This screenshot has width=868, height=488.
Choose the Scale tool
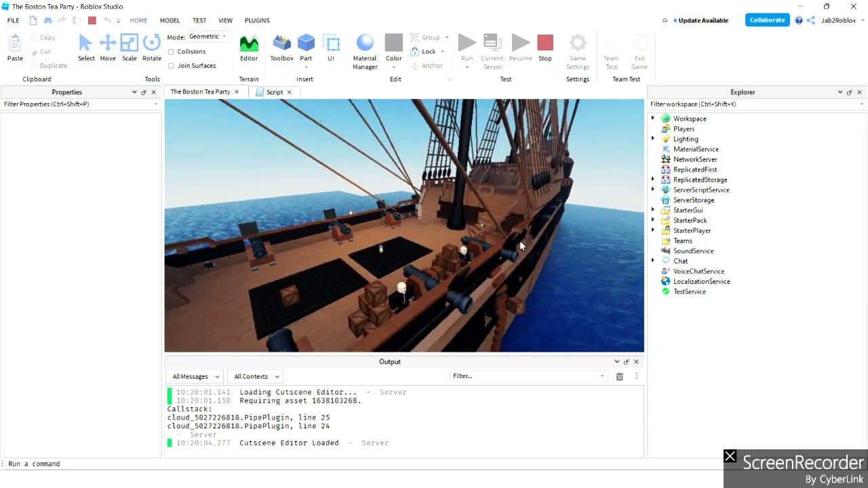(130, 48)
